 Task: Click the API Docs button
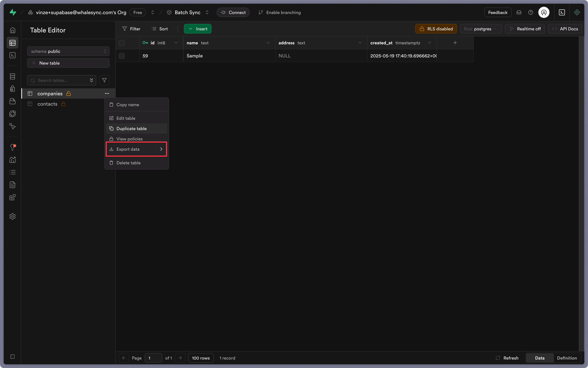coord(565,29)
